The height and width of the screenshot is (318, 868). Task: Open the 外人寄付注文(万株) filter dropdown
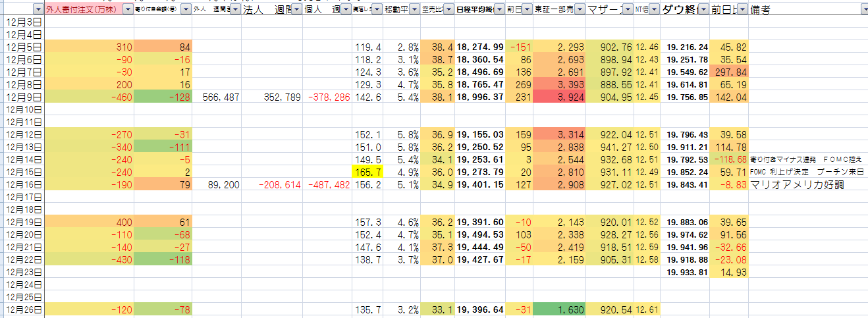[128, 10]
